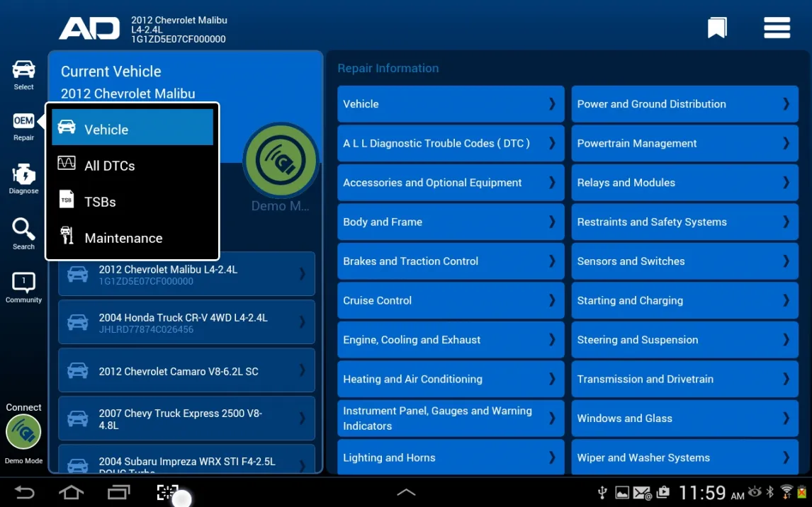Open the Select vehicle sidebar icon
This screenshot has width=812, height=507.
[x=23, y=74]
